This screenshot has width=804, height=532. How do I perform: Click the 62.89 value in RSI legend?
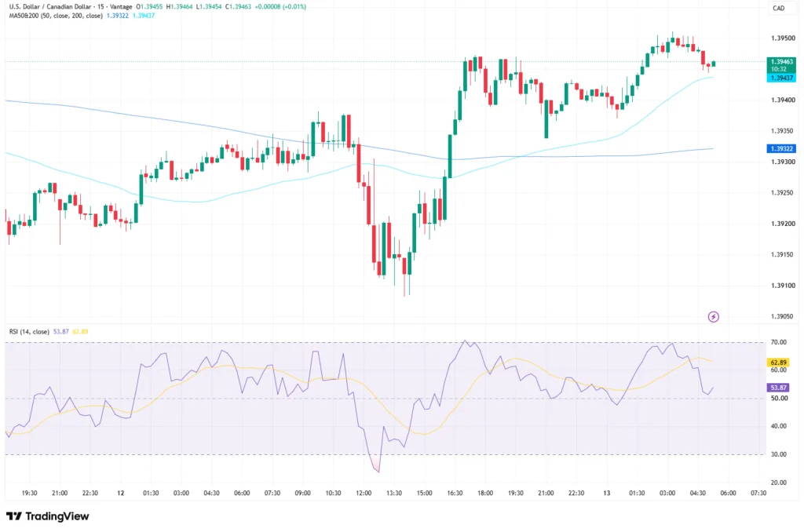pyautogui.click(x=80, y=332)
